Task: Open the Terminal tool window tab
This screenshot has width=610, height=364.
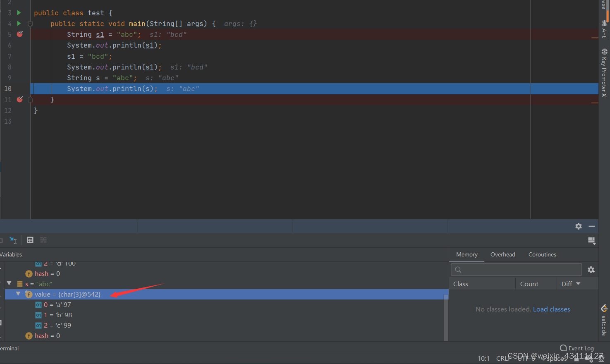Action: click(x=9, y=348)
